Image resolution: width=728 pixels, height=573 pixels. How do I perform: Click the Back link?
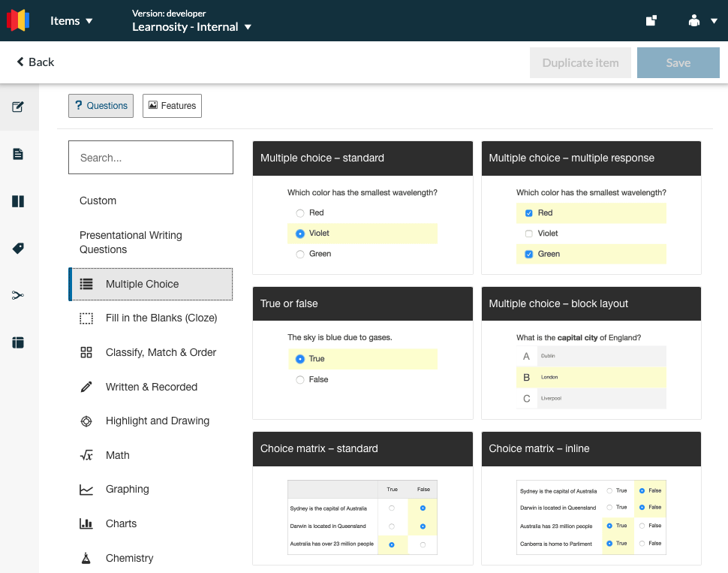click(x=35, y=62)
